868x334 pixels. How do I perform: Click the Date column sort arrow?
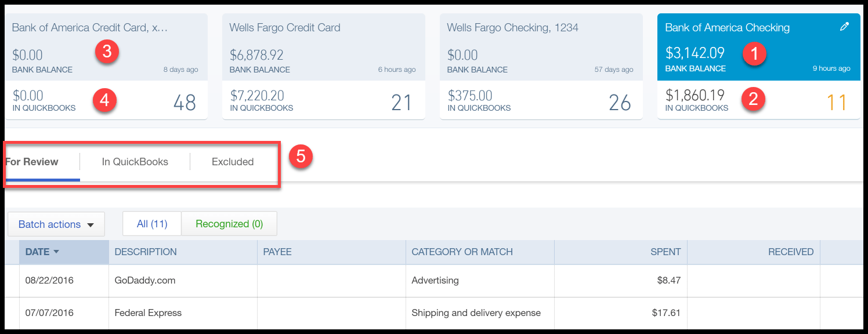[x=56, y=252]
